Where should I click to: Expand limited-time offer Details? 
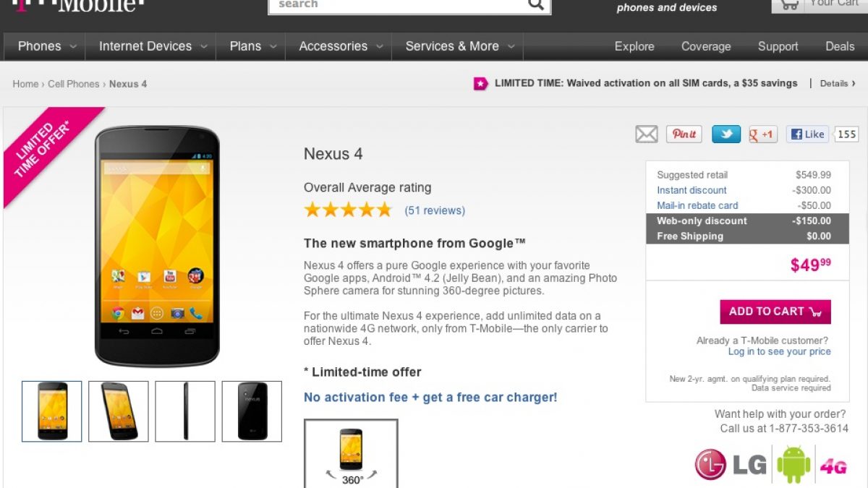[838, 84]
